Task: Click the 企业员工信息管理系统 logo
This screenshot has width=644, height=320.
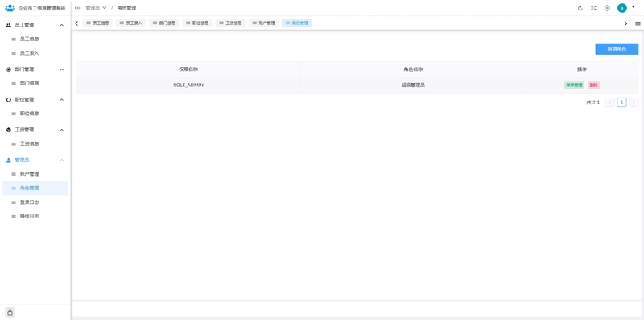Action: [35, 8]
